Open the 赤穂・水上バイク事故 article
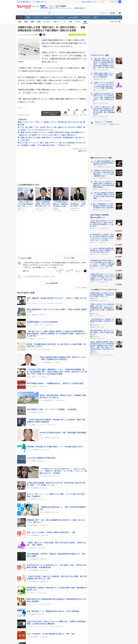138x644 pixels. click(x=51, y=532)
